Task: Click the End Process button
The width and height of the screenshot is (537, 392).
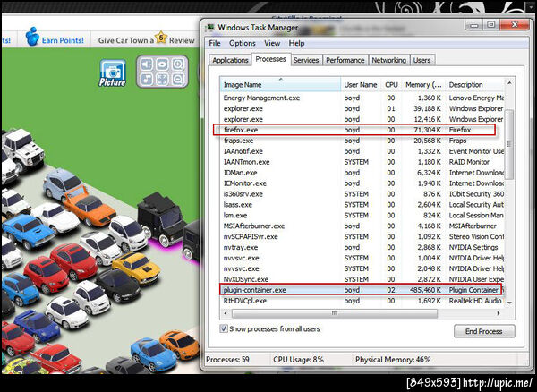Action: tap(484, 331)
